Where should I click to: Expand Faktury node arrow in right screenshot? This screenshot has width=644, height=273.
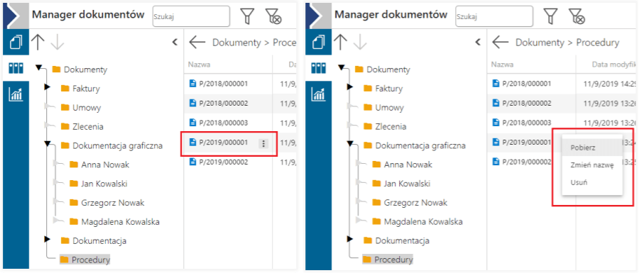pyautogui.click(x=349, y=87)
